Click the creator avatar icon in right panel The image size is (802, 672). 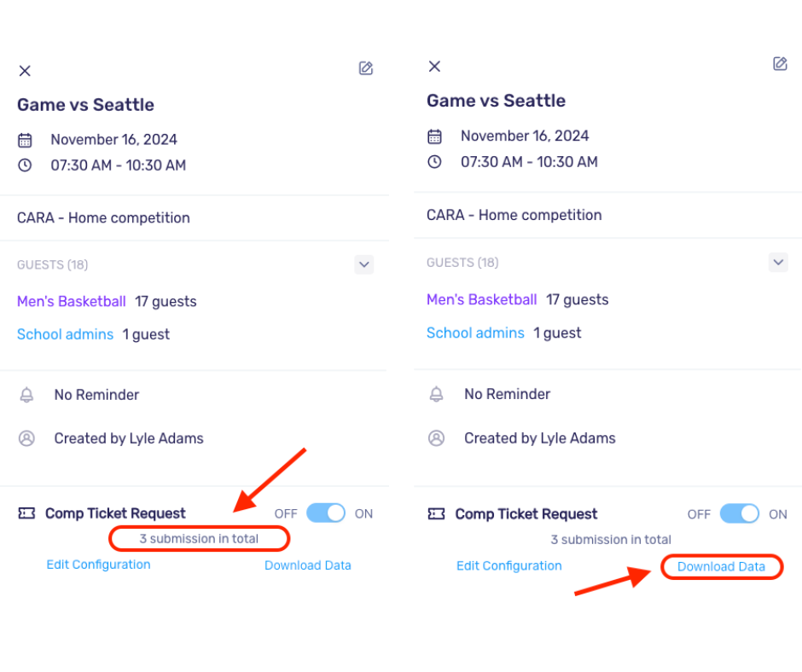[436, 438]
